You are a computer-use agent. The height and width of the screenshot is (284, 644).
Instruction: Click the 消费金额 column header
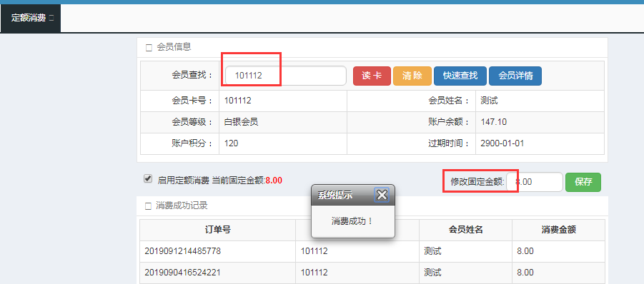click(x=558, y=230)
